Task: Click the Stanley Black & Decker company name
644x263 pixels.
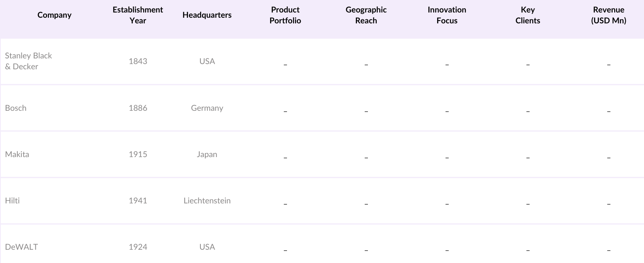Action: [x=29, y=61]
